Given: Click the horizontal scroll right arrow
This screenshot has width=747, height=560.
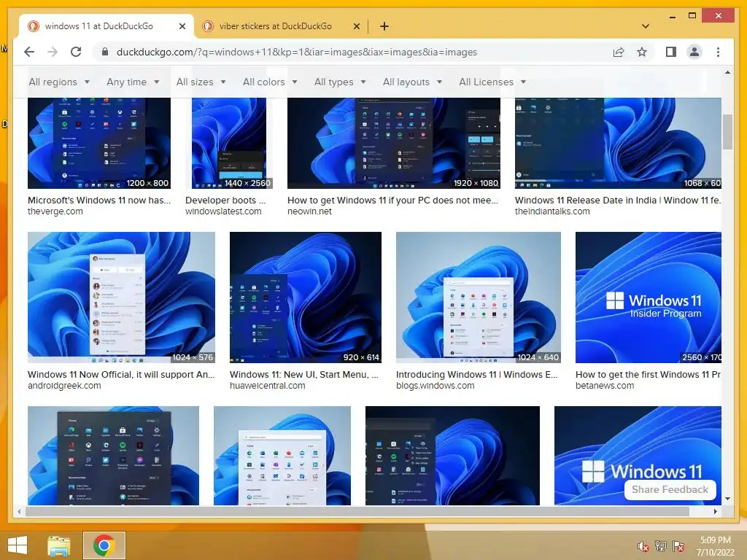Looking at the screenshot, I should (x=715, y=511).
